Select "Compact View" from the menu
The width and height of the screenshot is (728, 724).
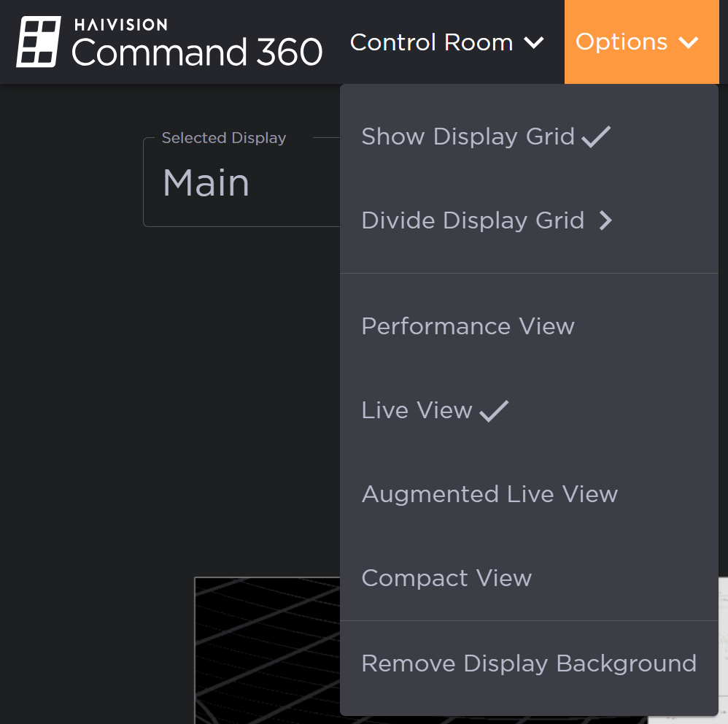[x=446, y=578]
